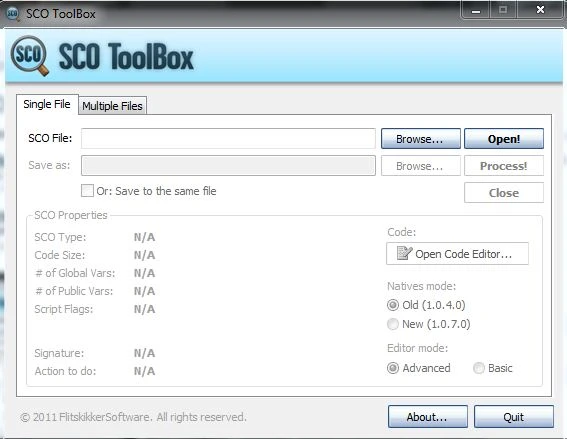Image resolution: width=567 pixels, height=439 pixels.
Task: Click the notepad icon on Open Code Editor
Action: pyautogui.click(x=404, y=253)
